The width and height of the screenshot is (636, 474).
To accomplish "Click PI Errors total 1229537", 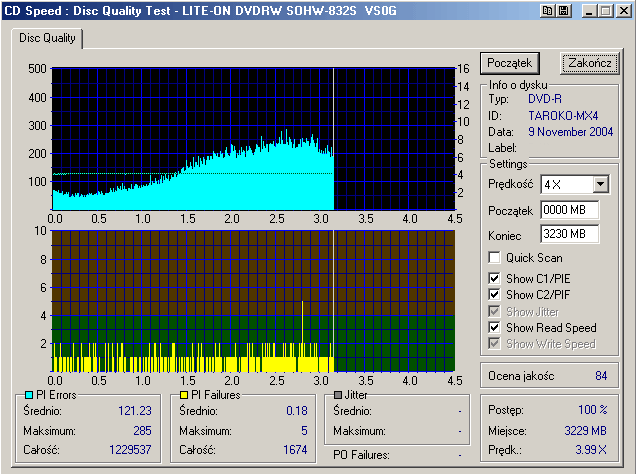I will pos(130,450).
